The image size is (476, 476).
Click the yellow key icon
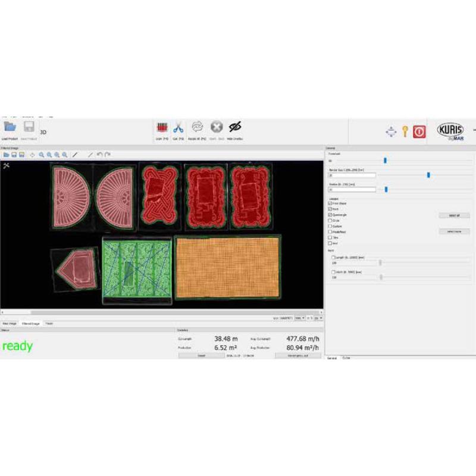pyautogui.click(x=405, y=131)
